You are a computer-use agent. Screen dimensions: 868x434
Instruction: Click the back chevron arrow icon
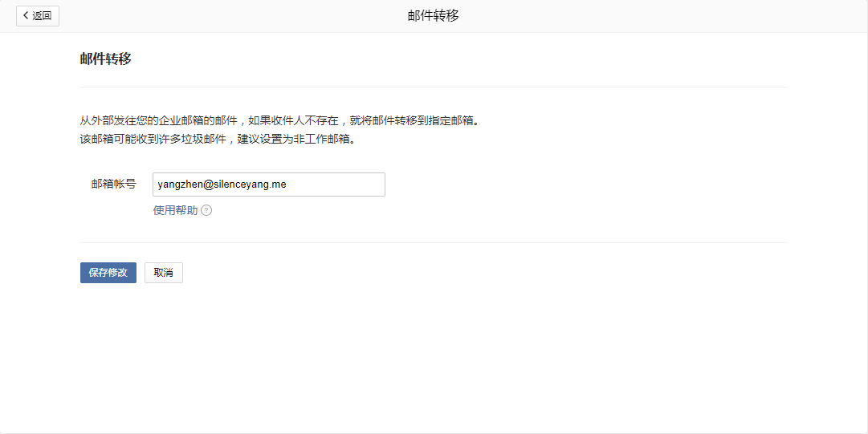tap(26, 16)
